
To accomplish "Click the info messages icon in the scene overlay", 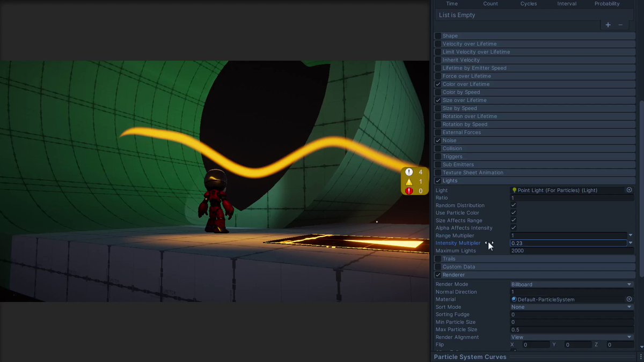I will click(408, 172).
